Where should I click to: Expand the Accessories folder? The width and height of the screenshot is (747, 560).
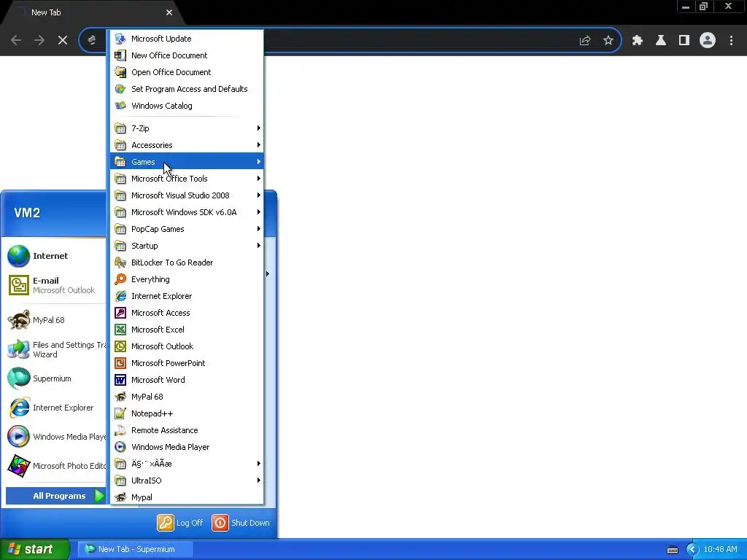[x=187, y=145]
